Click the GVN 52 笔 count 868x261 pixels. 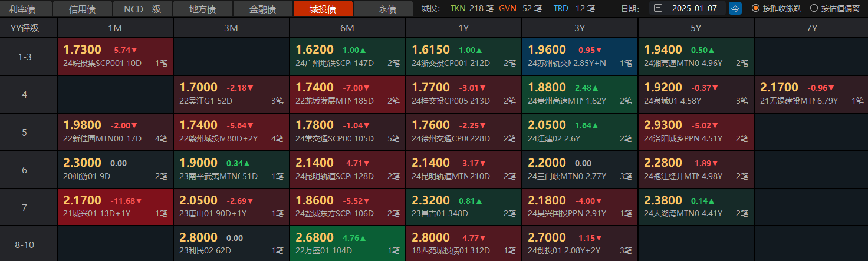coord(520,8)
